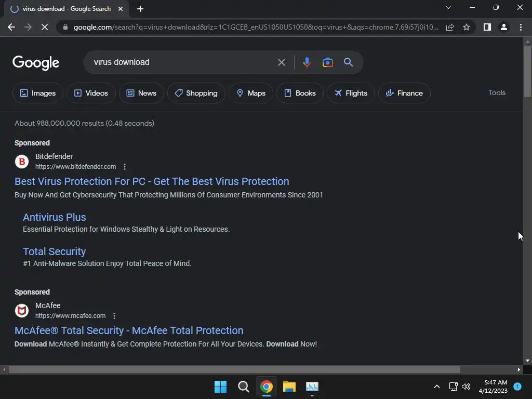The image size is (532, 399).
Task: Show hidden system tray icons
Action: [437, 387]
